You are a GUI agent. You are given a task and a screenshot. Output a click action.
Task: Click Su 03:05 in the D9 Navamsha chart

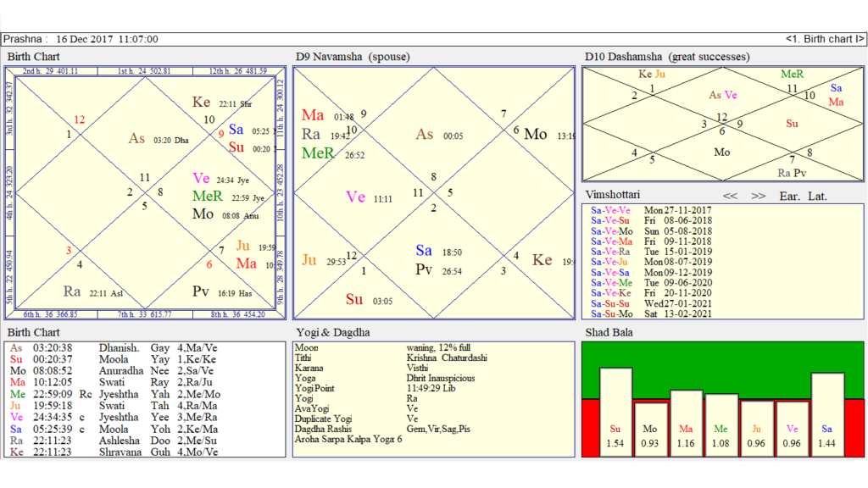[x=369, y=300]
